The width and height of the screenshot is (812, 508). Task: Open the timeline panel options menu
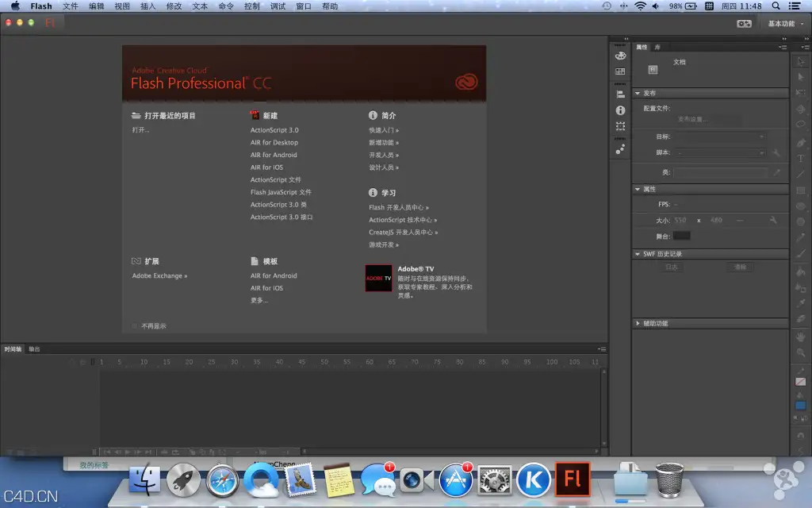click(x=602, y=349)
